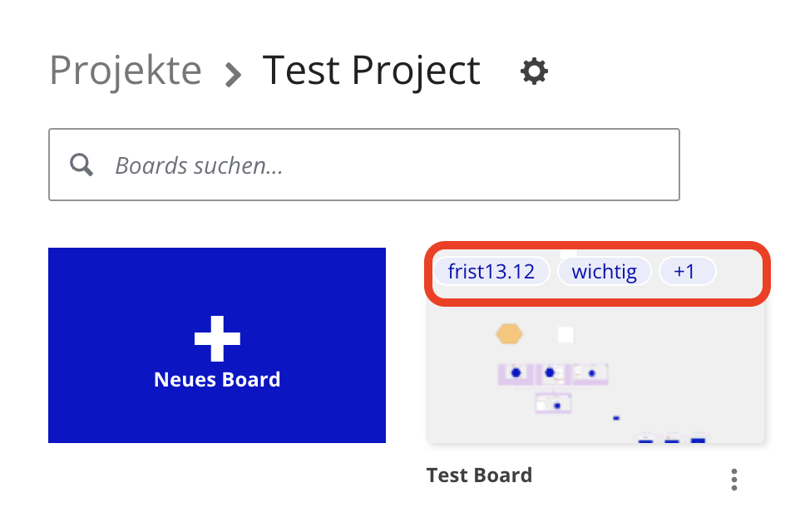Click the Neues Board label text
Screen dimensions: 800x532
tap(217, 380)
